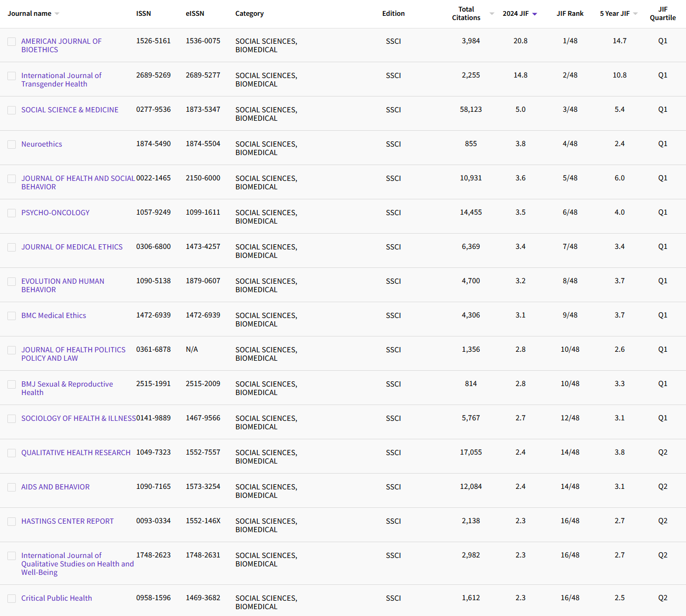Open Social Science & Medicine journal link
The width and height of the screenshot is (686, 616).
pyautogui.click(x=70, y=110)
